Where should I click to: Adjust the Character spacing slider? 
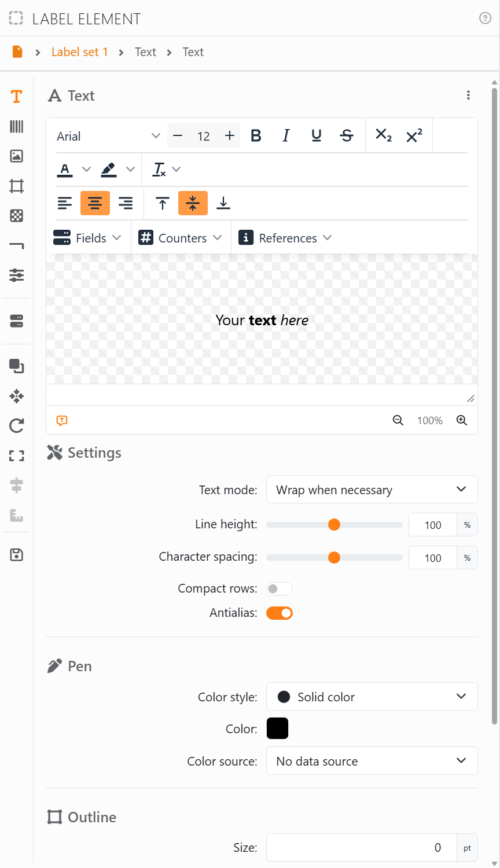tap(334, 558)
